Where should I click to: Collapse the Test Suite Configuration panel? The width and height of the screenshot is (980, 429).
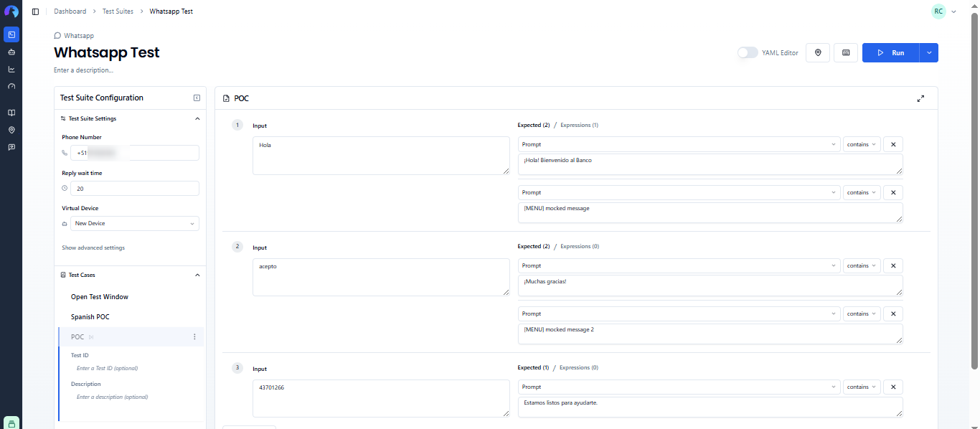tap(197, 98)
